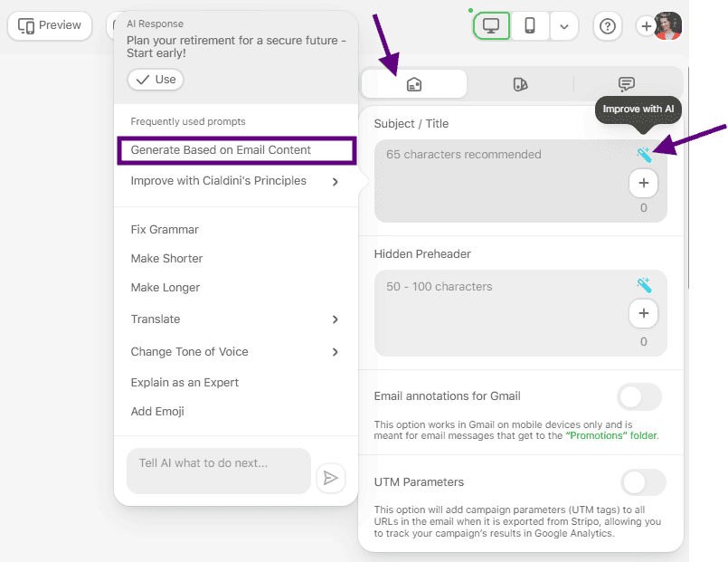This screenshot has width=728, height=562.
Task: Choose Generate Based on Email Content
Action: [237, 150]
